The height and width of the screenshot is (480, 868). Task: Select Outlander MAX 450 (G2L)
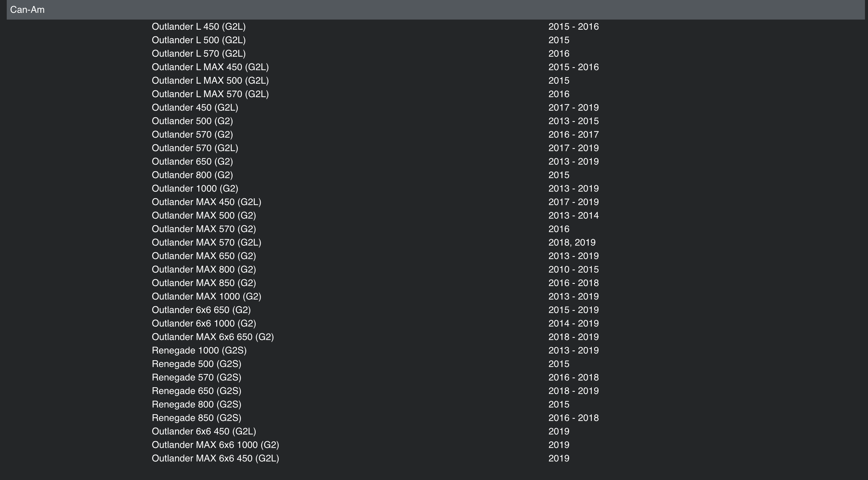206,202
